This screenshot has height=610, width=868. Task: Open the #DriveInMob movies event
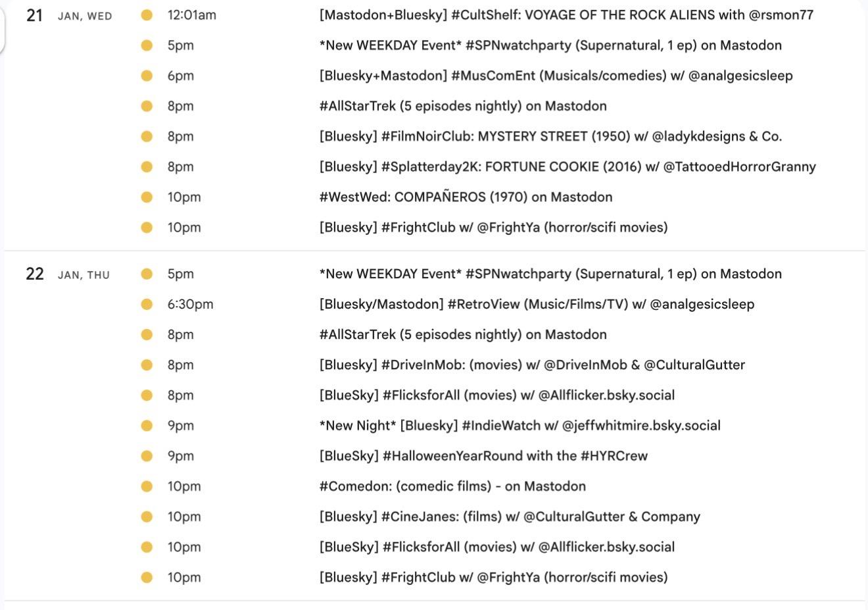[532, 365]
